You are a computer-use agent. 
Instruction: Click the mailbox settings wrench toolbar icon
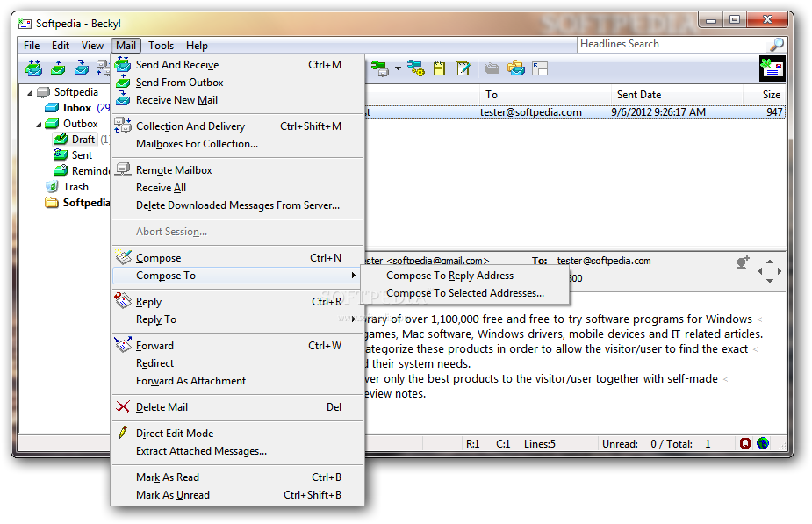click(380, 68)
